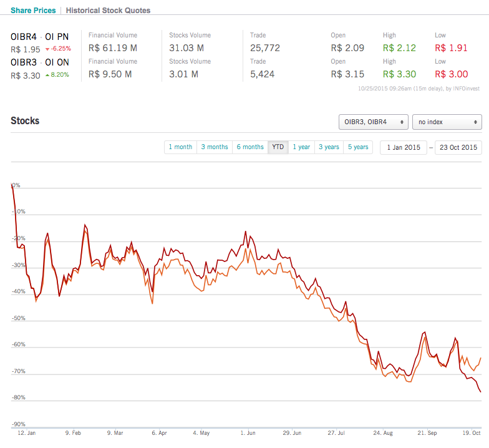489x448 pixels.
Task: Choose the 6 months range
Action: [249, 147]
